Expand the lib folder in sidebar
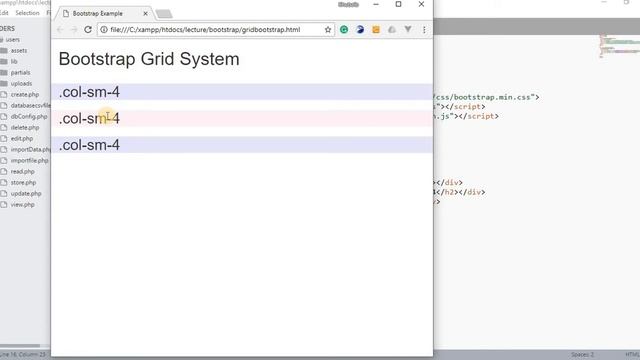This screenshot has height=360, width=640. pyautogui.click(x=14, y=62)
